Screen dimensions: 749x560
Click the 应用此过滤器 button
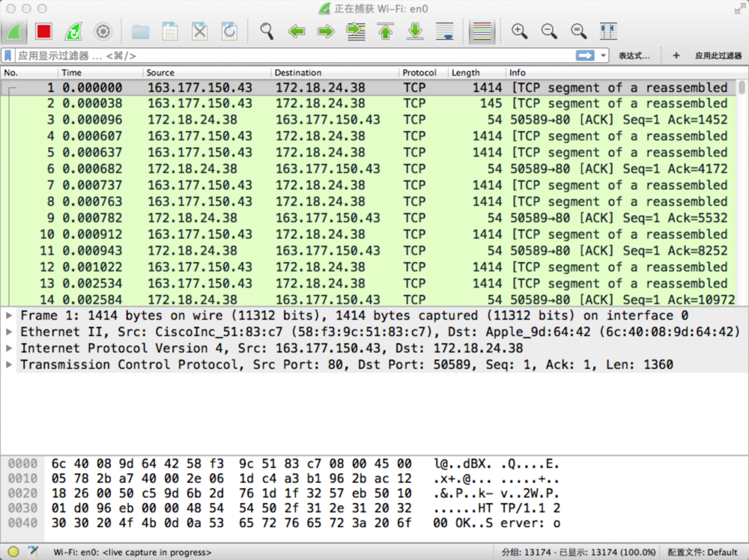click(718, 56)
